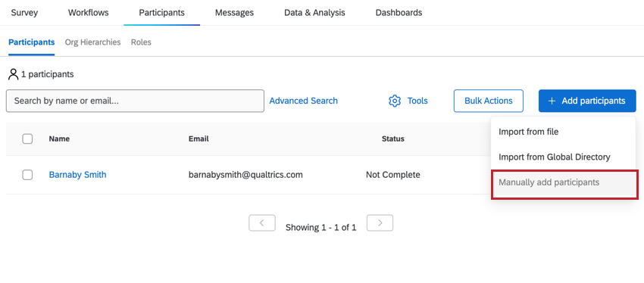Go to next page arrow
The image size is (644, 283).
380,223
